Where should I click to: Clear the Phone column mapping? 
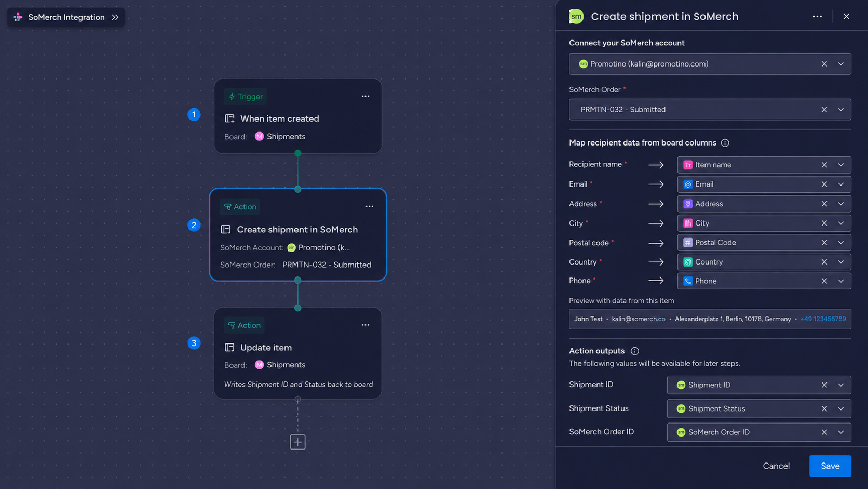(824, 281)
